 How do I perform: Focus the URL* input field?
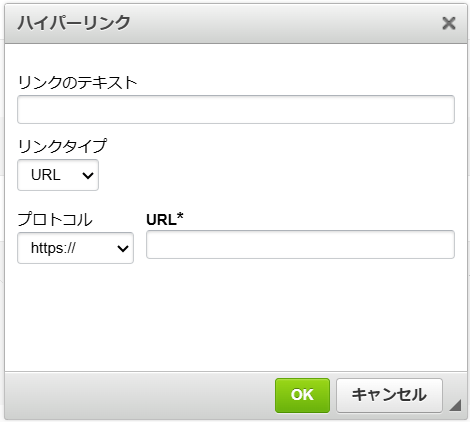point(300,244)
